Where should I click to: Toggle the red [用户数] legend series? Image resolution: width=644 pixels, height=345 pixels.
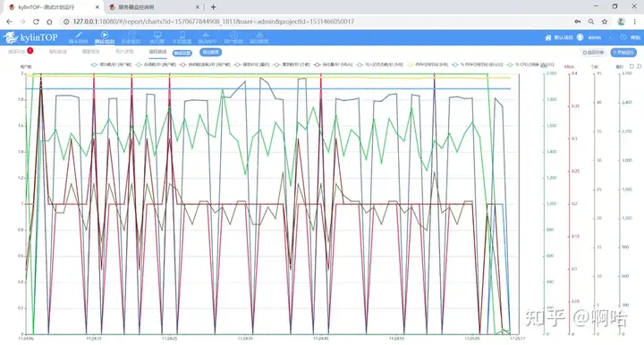205,65
